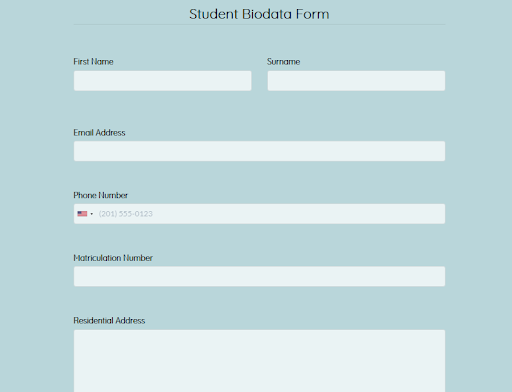Click the Student Biodata Form heading

pyautogui.click(x=259, y=14)
